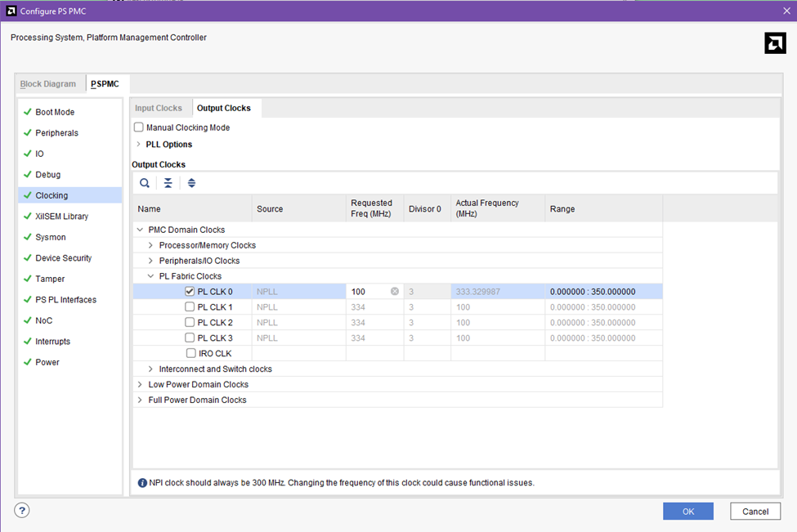
Task: Open the Block Diagram tab
Action: (x=48, y=84)
